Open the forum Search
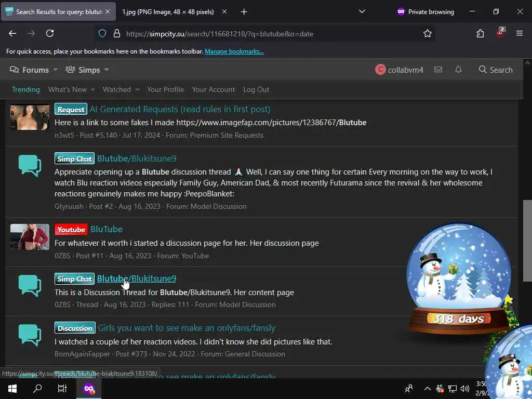532x399 pixels. 495,70
